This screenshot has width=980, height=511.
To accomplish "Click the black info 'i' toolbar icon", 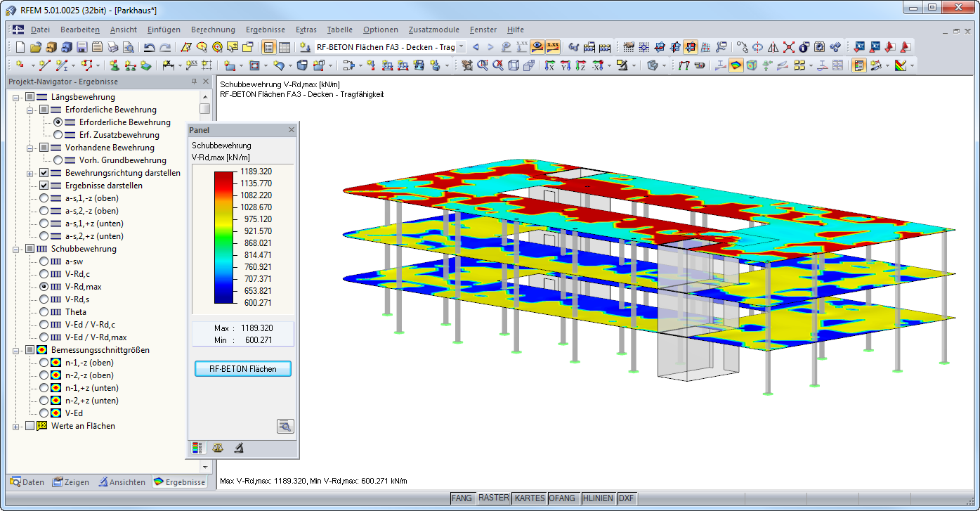I will click(804, 48).
